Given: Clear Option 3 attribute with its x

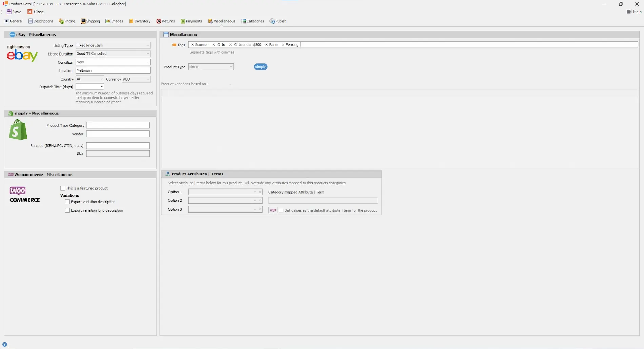Looking at the screenshot, I should click(x=260, y=210).
